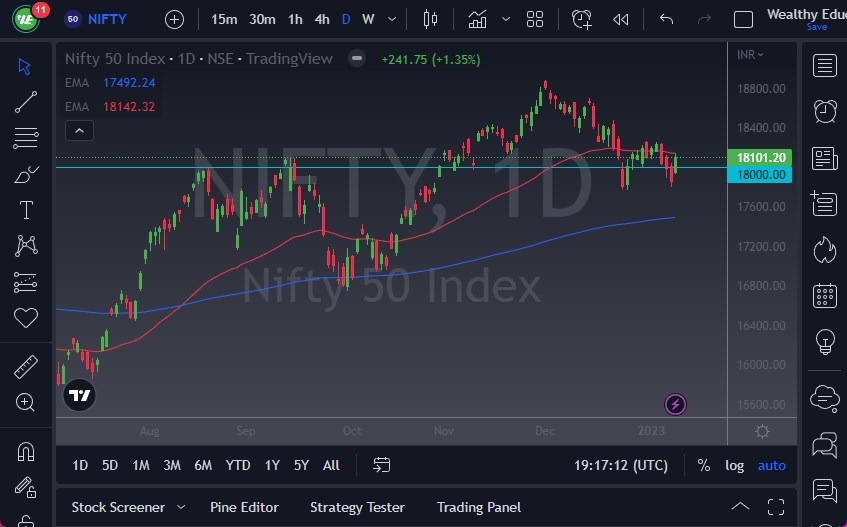Open the news panel
The width and height of the screenshot is (847, 527).
pos(824,159)
